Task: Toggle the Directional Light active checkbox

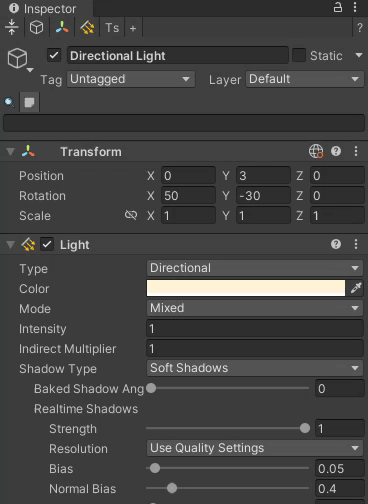Action: 54,55
